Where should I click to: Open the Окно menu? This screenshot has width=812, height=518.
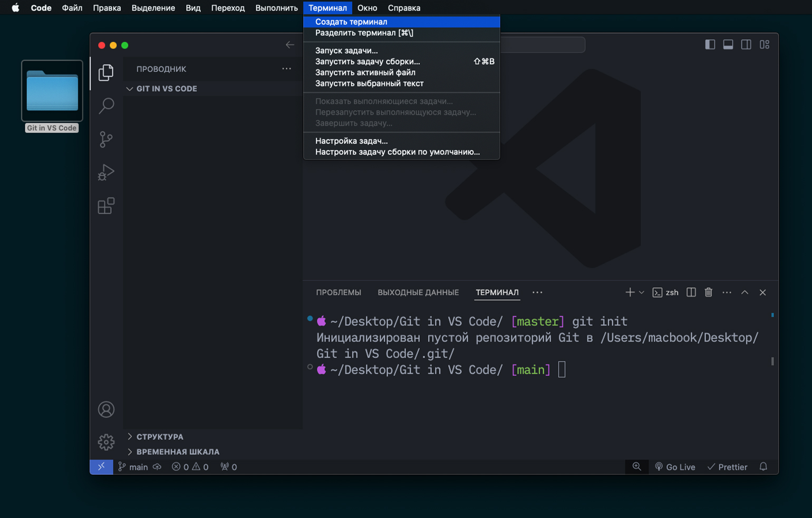(367, 8)
